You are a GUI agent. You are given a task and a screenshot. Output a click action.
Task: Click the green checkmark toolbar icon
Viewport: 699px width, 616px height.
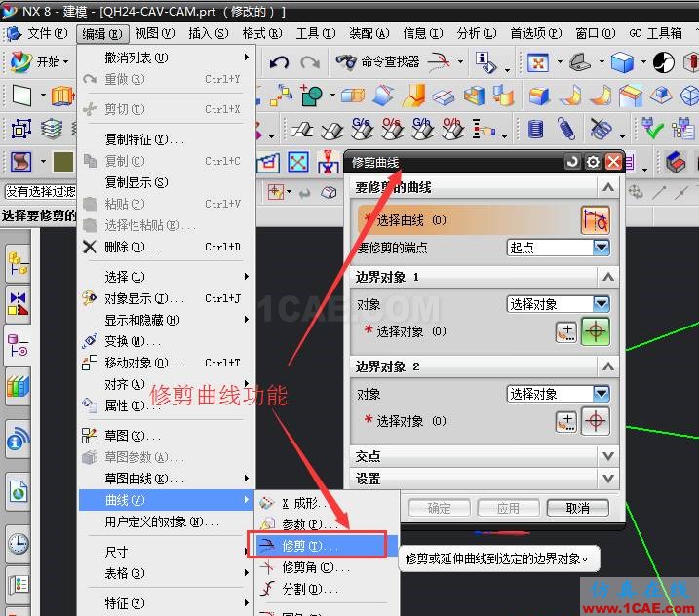[x=652, y=129]
